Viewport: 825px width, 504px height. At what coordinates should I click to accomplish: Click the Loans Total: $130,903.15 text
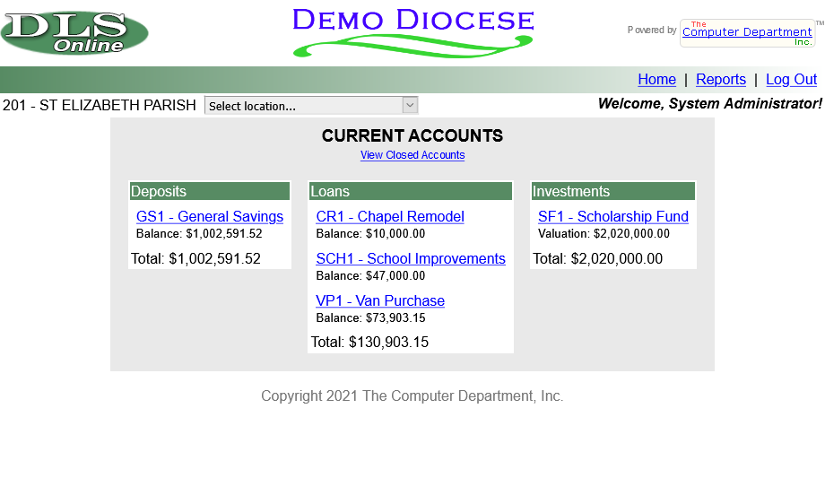[x=369, y=342]
